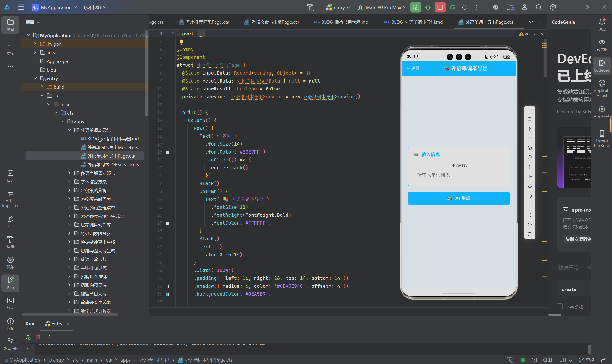This screenshot has height=364, width=612.
Task: Expand the .hvigor folder
Action: click(35, 44)
